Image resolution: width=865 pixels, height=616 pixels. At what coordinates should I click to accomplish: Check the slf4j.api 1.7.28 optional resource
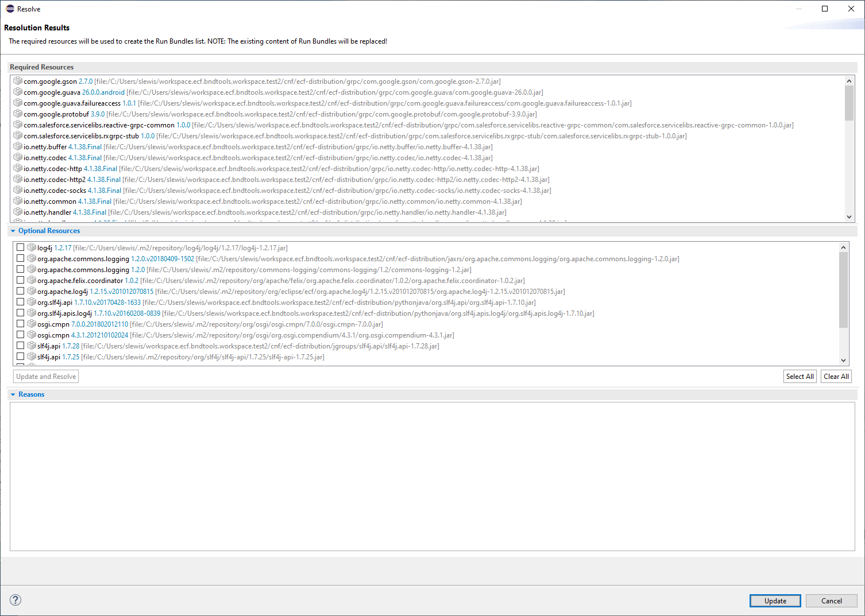20,345
